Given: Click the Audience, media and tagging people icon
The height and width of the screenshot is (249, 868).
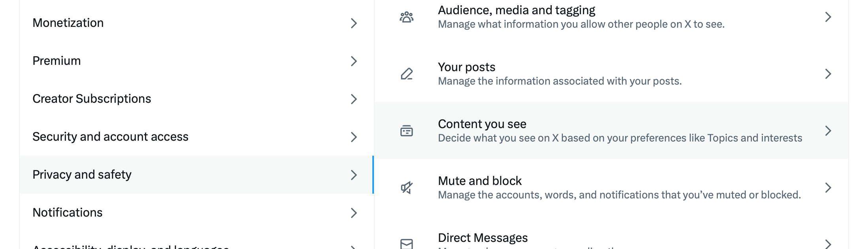Looking at the screenshot, I should pyautogui.click(x=406, y=17).
